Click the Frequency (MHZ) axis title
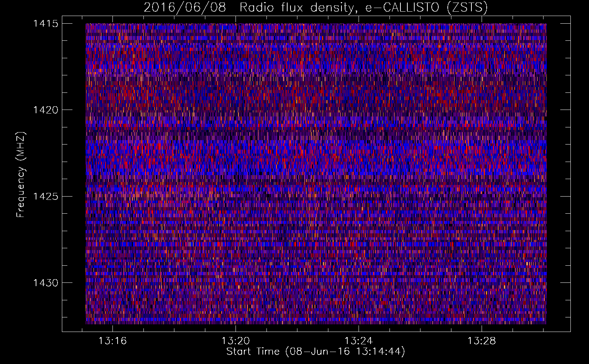The height and width of the screenshot is (364, 589). (x=21, y=174)
